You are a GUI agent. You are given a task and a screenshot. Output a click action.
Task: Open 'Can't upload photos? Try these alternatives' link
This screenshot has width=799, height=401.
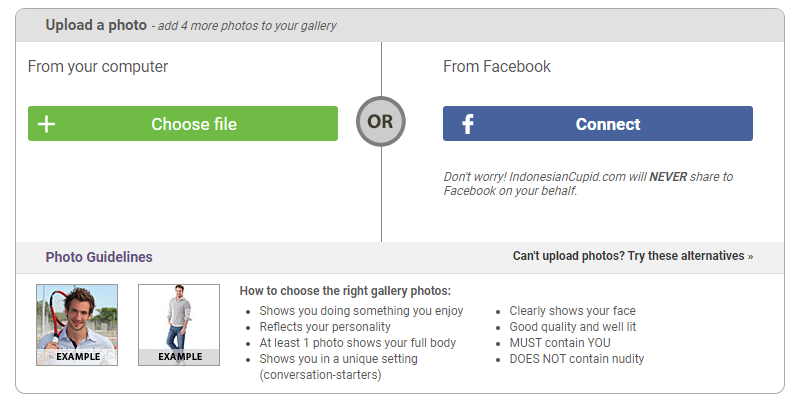tap(633, 256)
